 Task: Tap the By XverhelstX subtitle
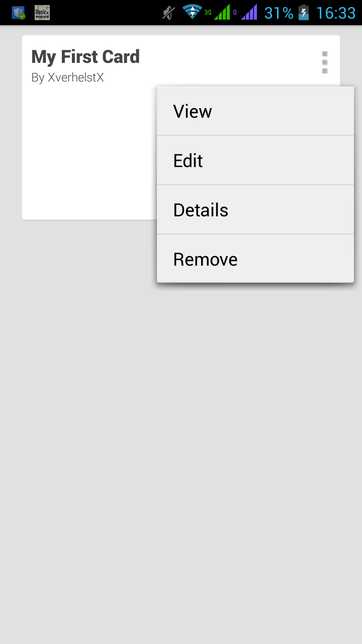point(67,78)
